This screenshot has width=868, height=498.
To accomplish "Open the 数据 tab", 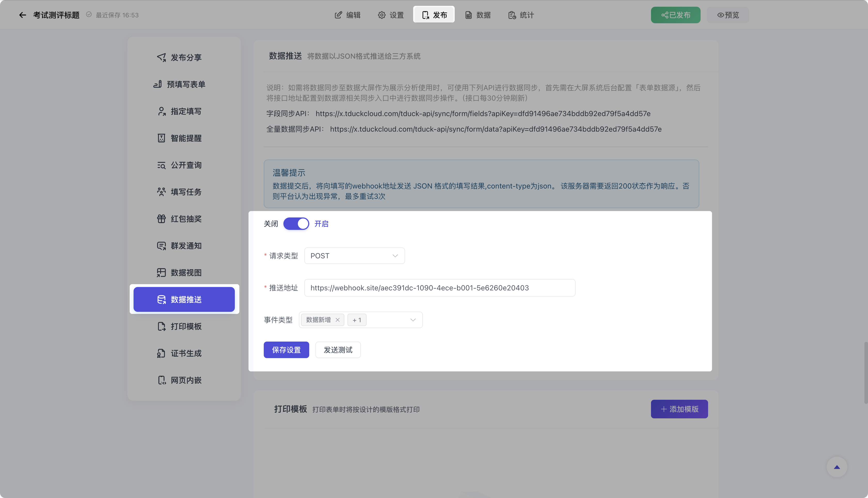I will coord(478,15).
